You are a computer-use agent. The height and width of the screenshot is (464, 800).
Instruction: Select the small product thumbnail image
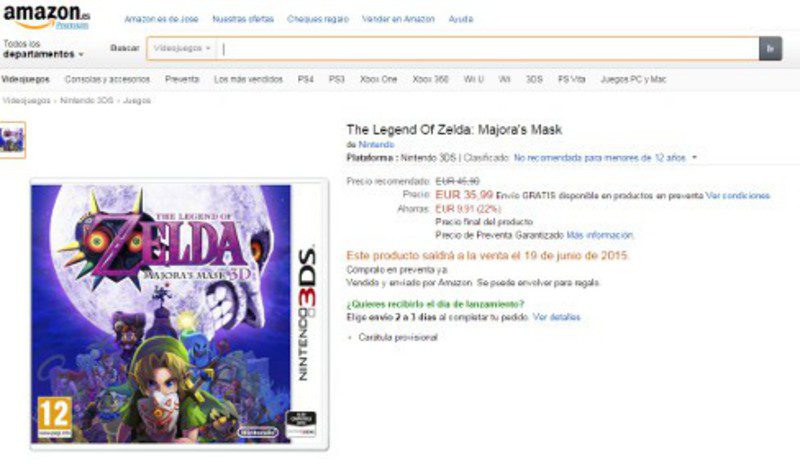click(x=13, y=140)
